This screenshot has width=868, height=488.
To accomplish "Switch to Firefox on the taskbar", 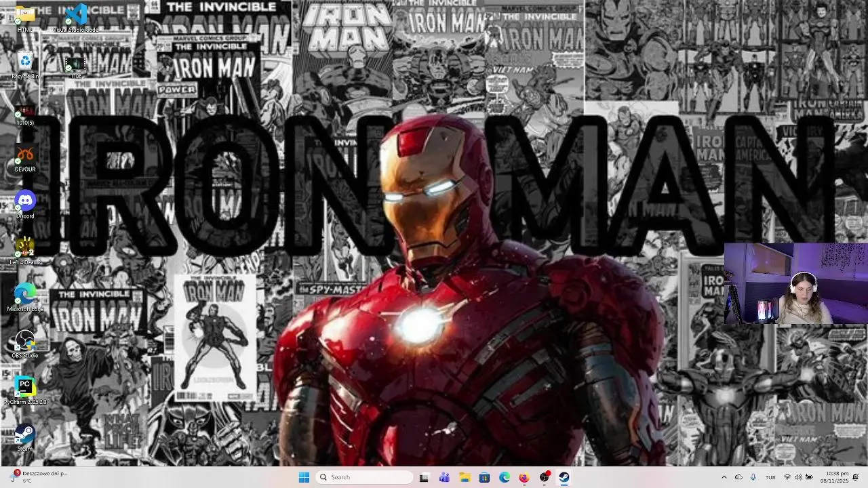I will 524,477.
